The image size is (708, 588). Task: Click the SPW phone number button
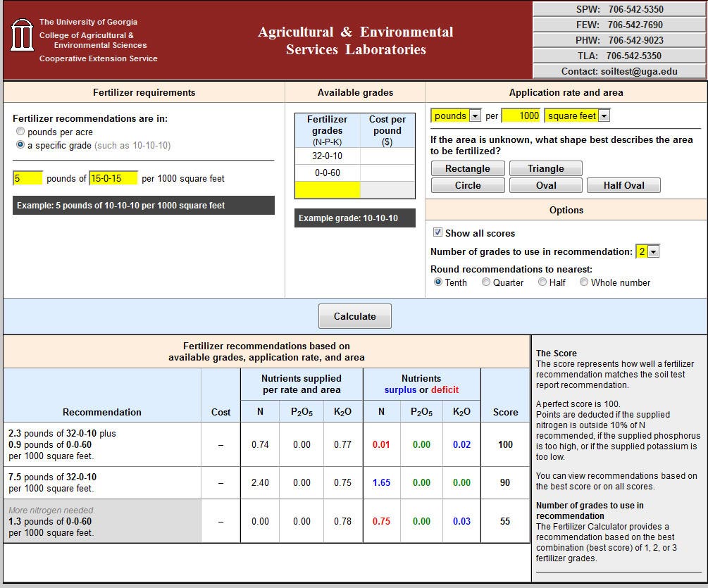tap(619, 9)
